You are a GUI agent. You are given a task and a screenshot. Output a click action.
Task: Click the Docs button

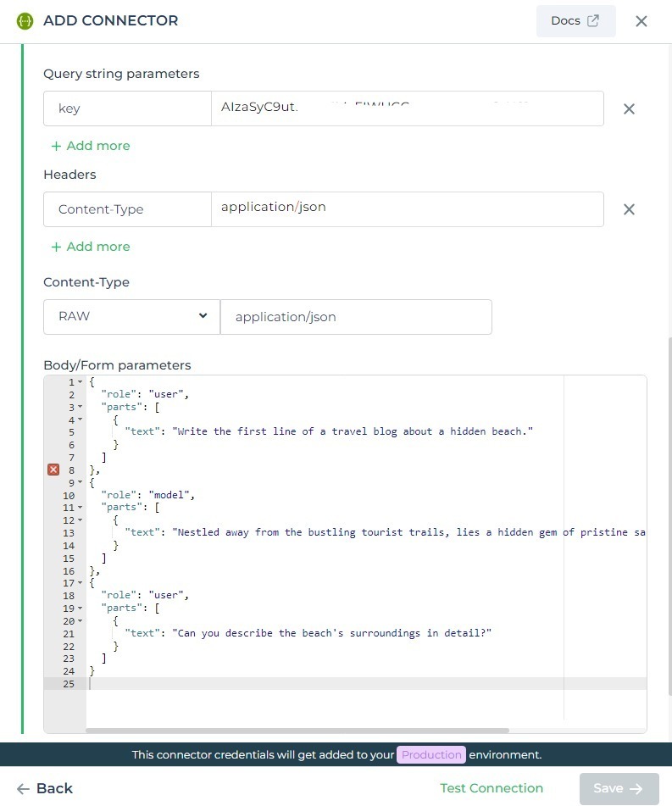(x=575, y=20)
